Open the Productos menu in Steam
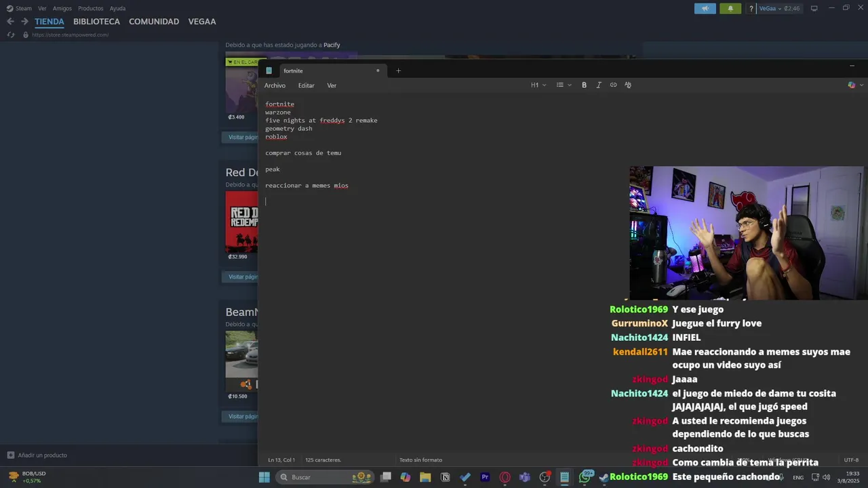The image size is (868, 488). click(x=91, y=8)
